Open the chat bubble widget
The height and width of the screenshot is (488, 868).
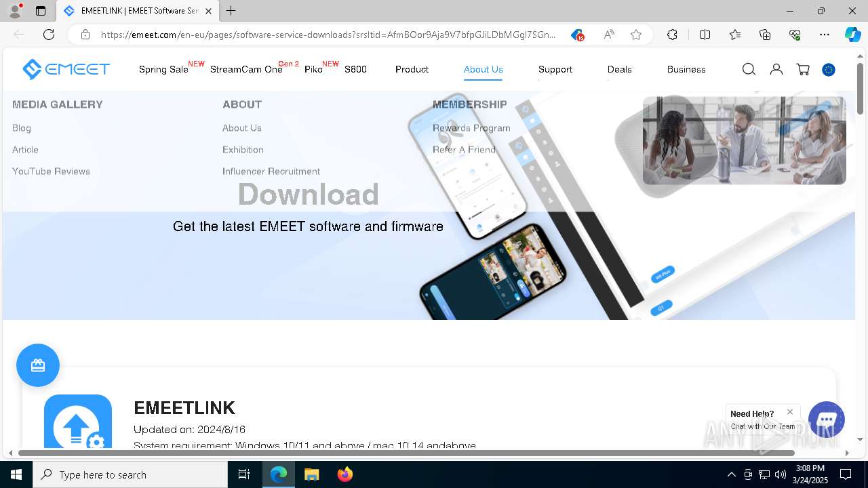tap(826, 419)
